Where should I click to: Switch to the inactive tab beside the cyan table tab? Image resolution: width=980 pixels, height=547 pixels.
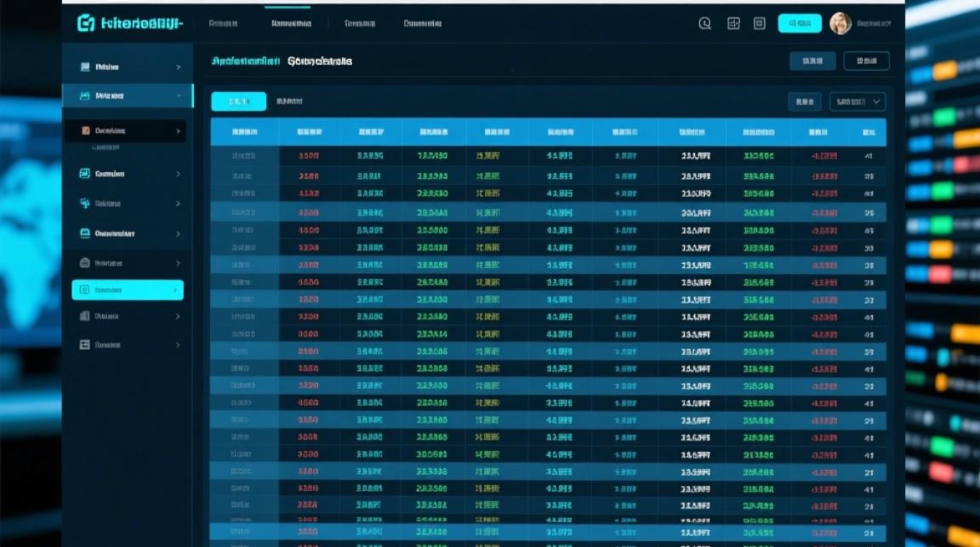(x=289, y=101)
